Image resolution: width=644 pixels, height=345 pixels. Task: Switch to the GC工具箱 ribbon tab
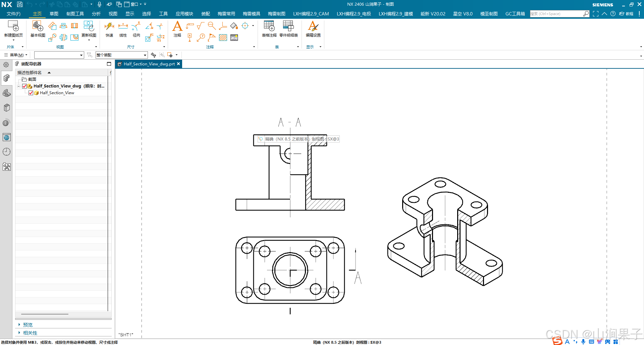tap(515, 14)
